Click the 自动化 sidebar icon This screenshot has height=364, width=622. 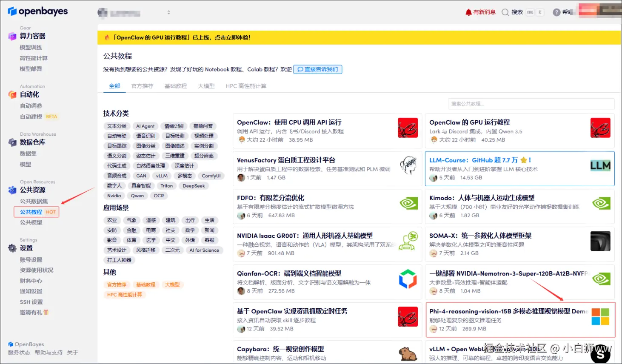(12, 94)
